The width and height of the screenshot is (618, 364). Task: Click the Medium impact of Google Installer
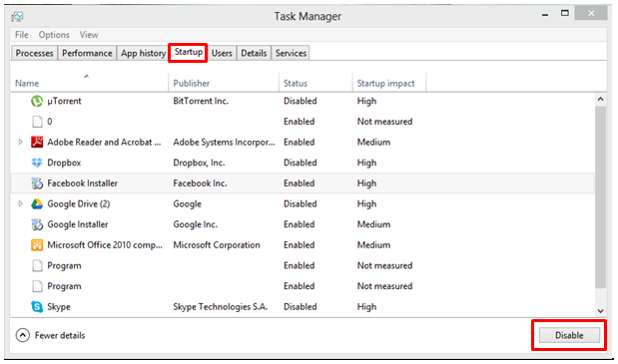(373, 224)
